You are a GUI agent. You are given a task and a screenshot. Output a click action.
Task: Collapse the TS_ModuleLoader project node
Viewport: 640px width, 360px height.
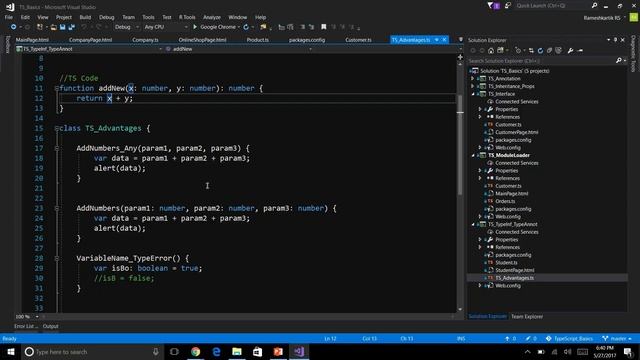[473, 155]
